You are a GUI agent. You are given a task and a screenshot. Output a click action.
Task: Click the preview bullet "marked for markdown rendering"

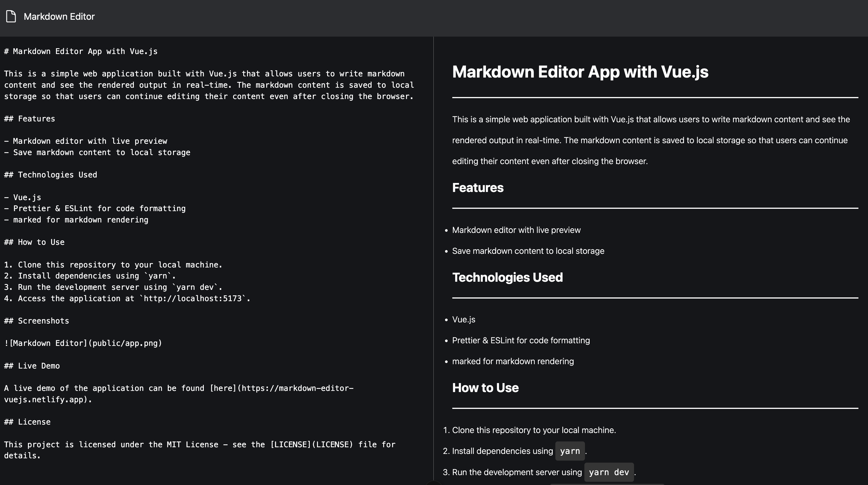click(513, 361)
